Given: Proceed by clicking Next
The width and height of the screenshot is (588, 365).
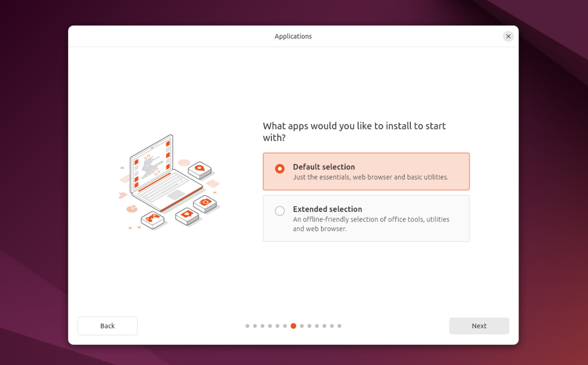Looking at the screenshot, I should pos(479,326).
